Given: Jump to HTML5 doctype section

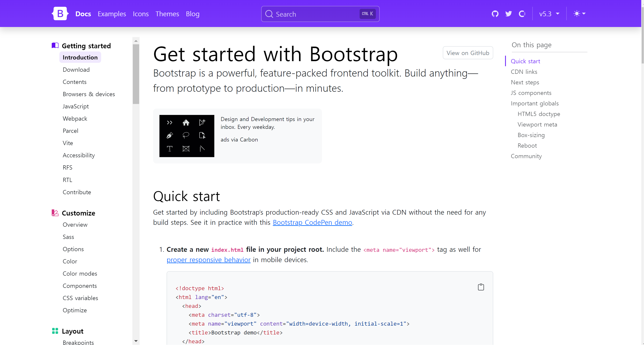Looking at the screenshot, I should coord(539,114).
